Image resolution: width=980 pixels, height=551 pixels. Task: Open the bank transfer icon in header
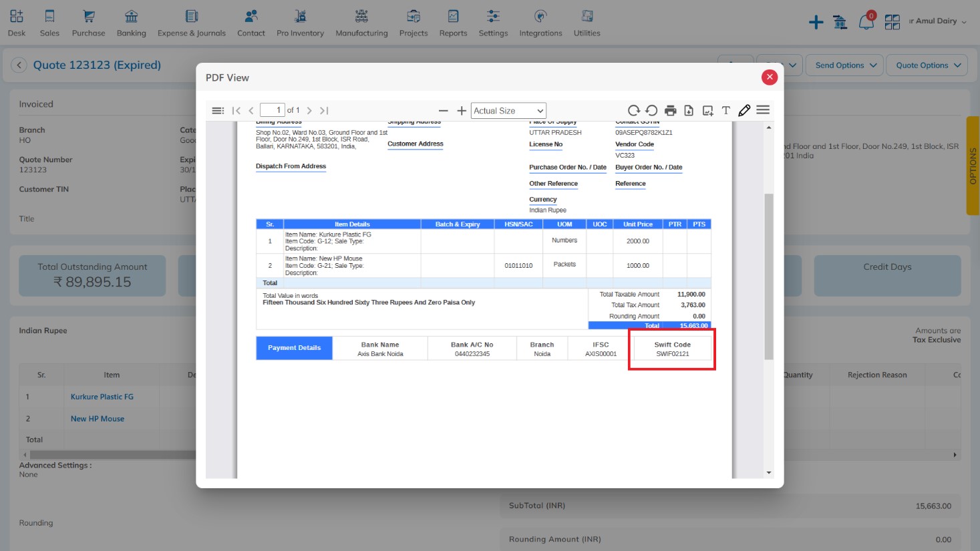(x=840, y=22)
